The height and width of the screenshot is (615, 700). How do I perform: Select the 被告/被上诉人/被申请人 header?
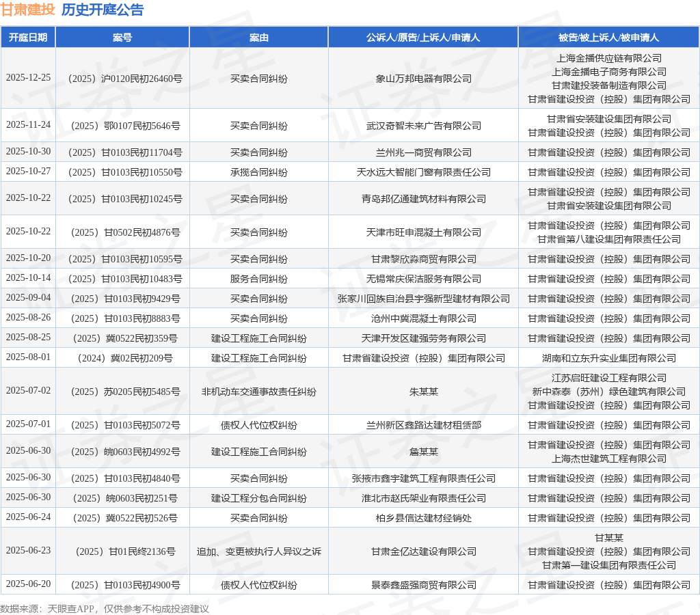tap(609, 38)
